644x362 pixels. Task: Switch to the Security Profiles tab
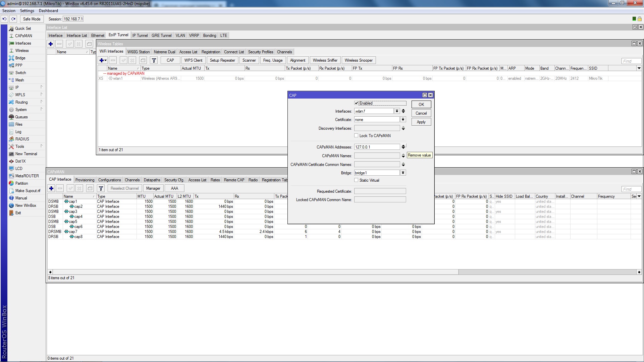tap(260, 52)
